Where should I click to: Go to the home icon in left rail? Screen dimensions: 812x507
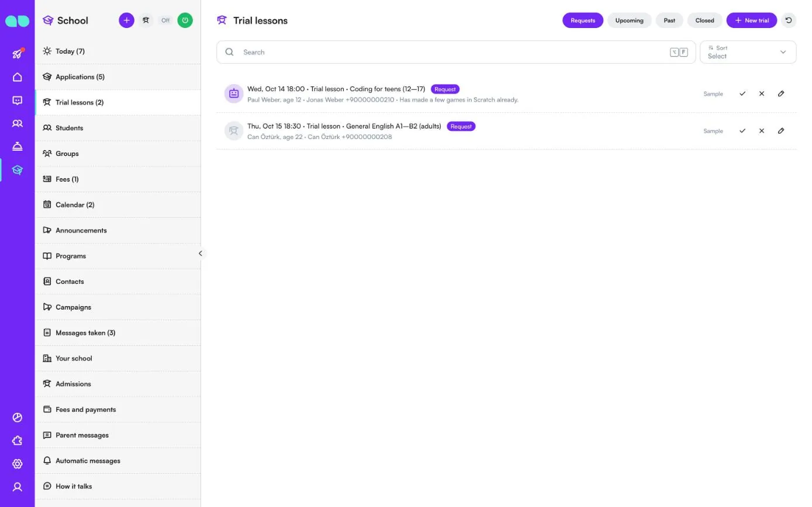(18, 77)
